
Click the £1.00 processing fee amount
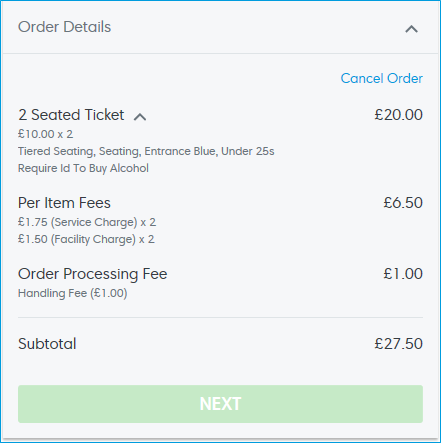(x=403, y=274)
